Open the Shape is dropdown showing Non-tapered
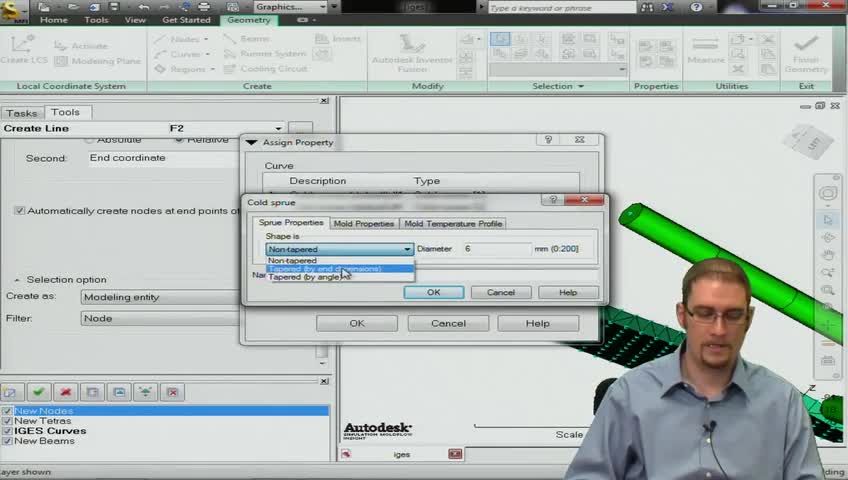 tap(340, 249)
